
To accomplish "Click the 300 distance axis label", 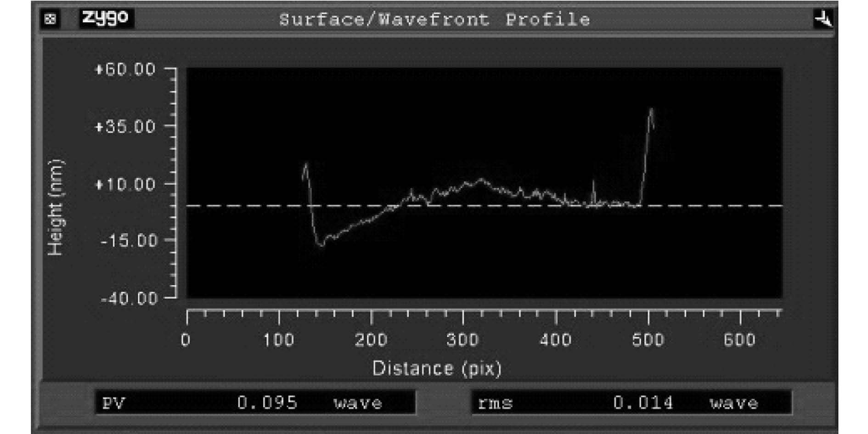I will [463, 340].
